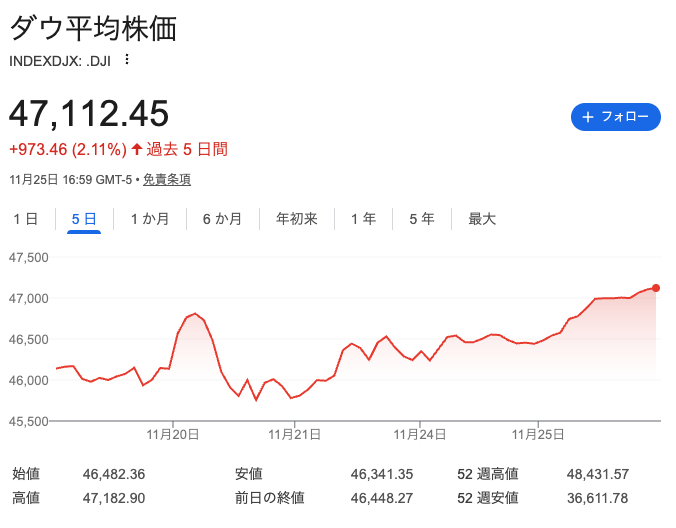Click the blue フォロー follow button
Screen dimensions: 676x528
click(x=615, y=116)
